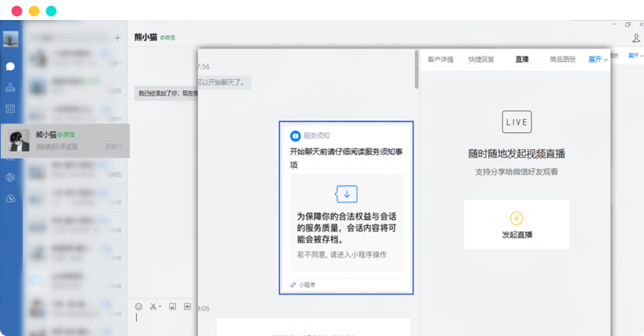The width and height of the screenshot is (644, 336).
Task: Click the scissors screenshot tool icon
Action: click(152, 307)
